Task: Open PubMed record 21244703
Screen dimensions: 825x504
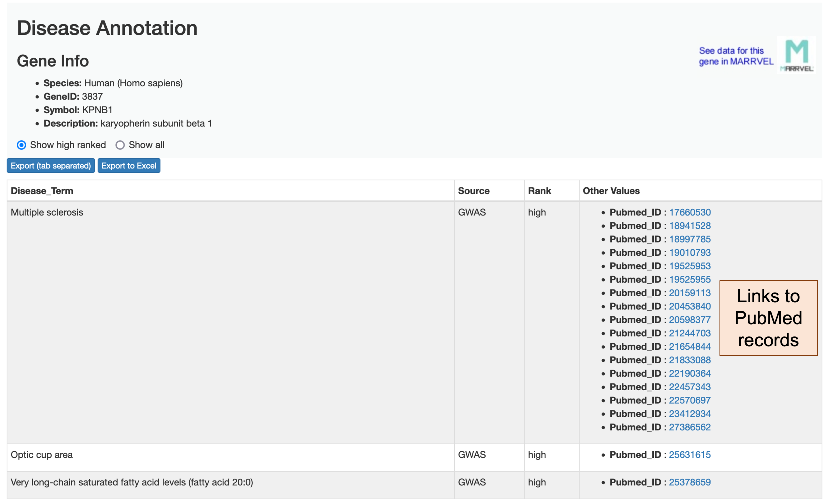Action: 690,333
